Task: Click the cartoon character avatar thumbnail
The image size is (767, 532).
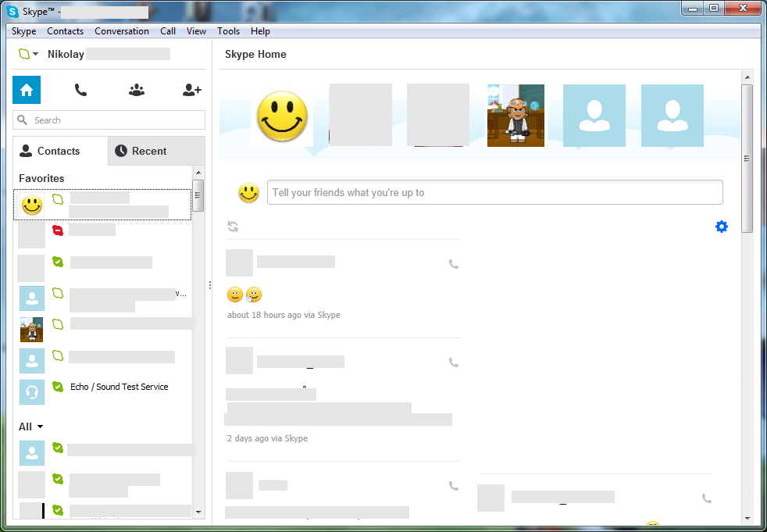Action: point(515,116)
